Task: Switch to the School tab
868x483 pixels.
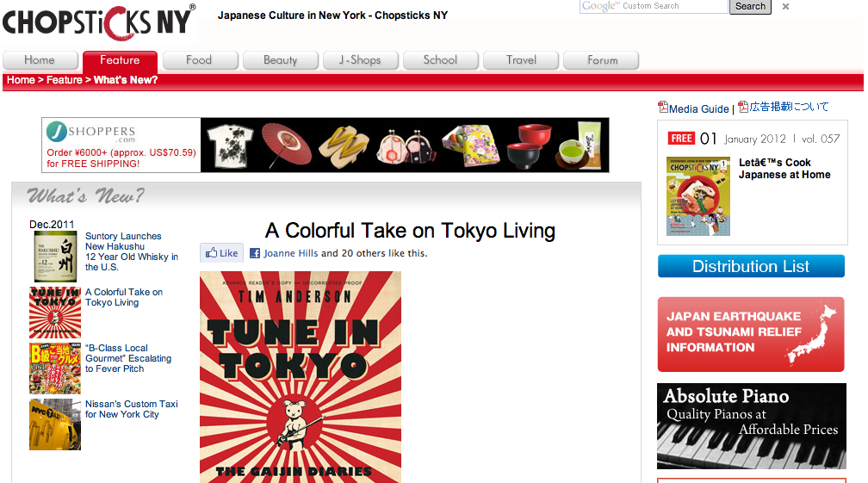Action: (440, 59)
